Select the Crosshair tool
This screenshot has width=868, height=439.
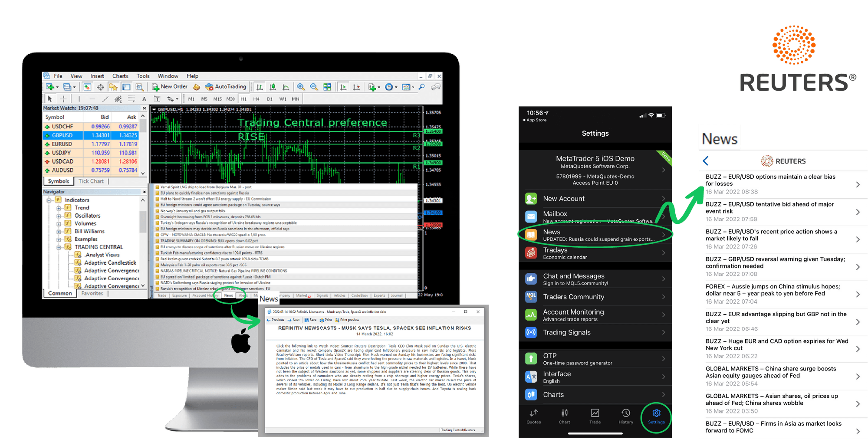[x=62, y=99]
